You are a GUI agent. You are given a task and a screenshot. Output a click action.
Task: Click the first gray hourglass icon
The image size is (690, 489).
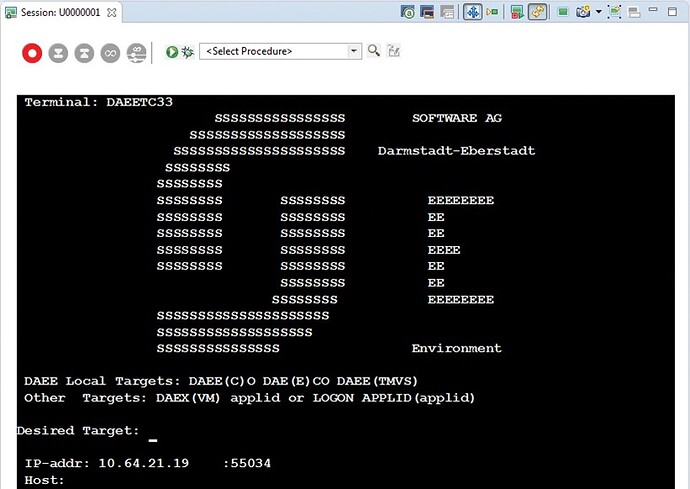tap(58, 53)
